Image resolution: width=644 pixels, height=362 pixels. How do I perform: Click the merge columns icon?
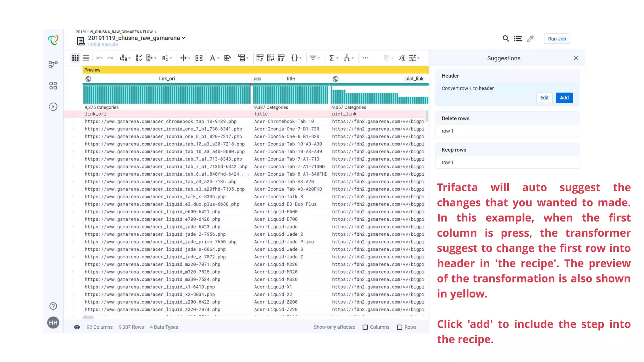pos(199,58)
